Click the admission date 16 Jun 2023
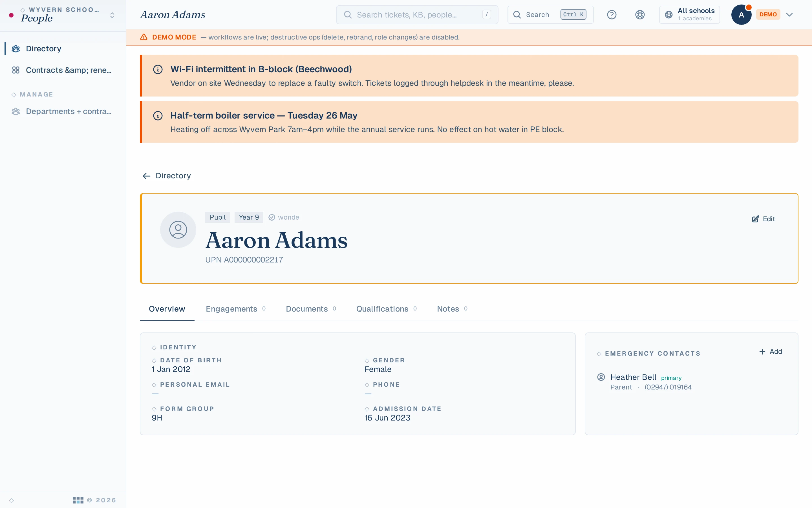 [387, 418]
